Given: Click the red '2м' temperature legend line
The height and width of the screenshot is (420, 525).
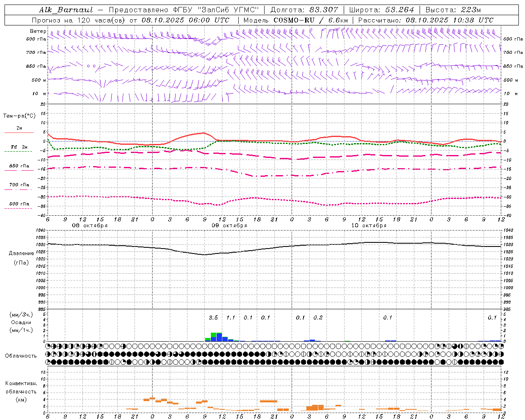Looking at the screenshot, I should coord(19,132).
